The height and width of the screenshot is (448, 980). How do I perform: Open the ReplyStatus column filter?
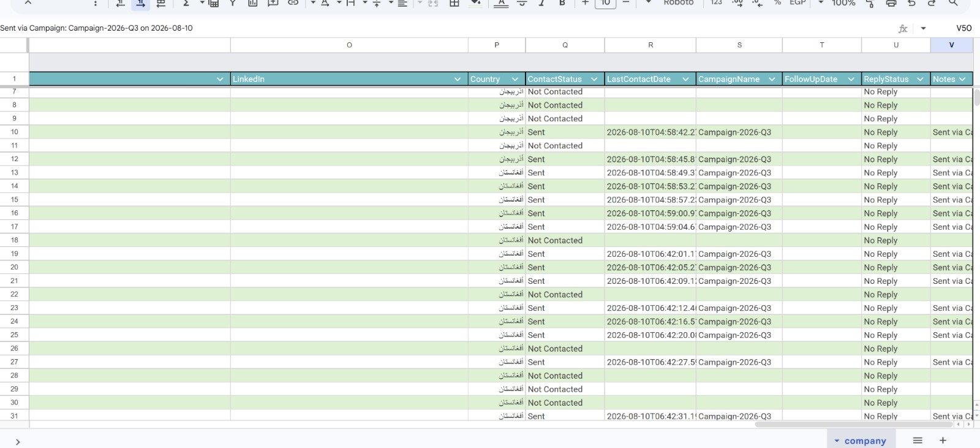point(920,79)
